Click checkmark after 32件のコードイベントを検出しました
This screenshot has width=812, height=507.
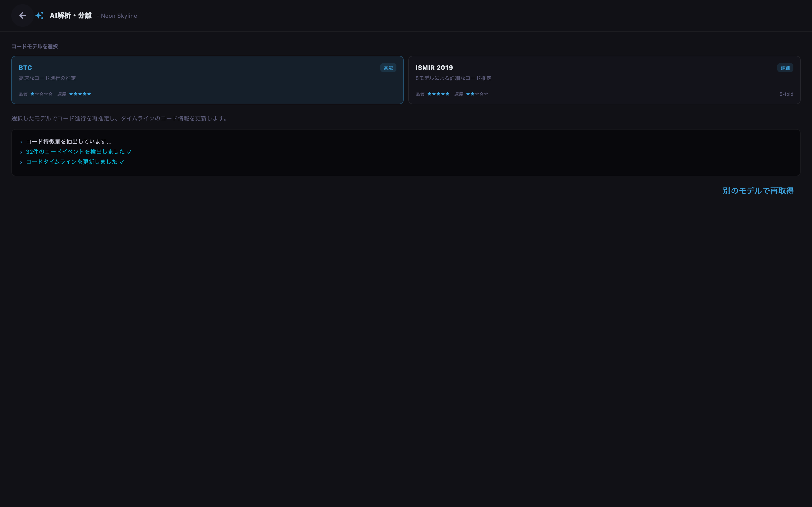[x=129, y=152]
